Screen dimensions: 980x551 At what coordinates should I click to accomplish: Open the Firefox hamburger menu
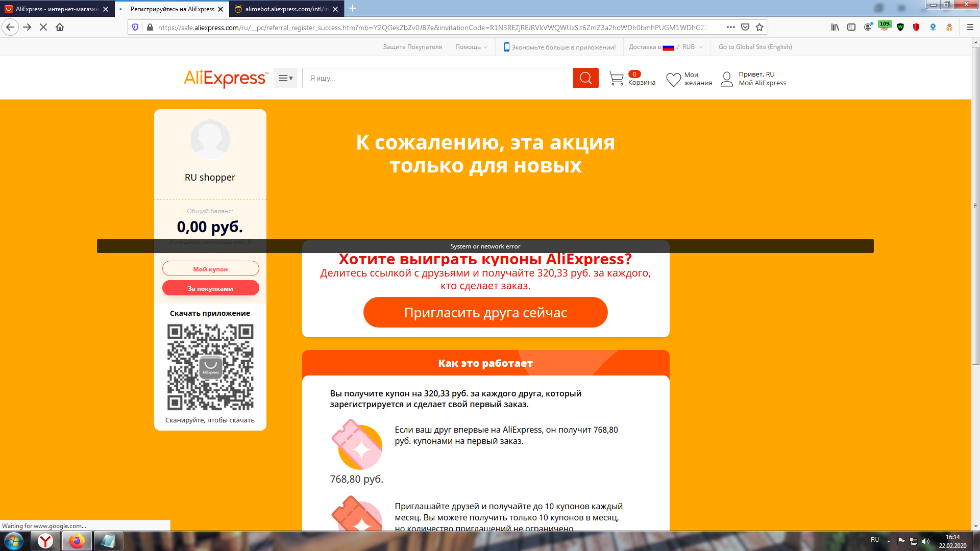pyautogui.click(x=970, y=27)
